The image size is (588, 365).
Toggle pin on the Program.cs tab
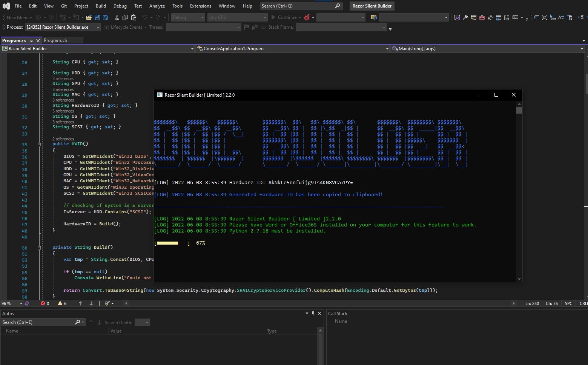pyautogui.click(x=31, y=40)
